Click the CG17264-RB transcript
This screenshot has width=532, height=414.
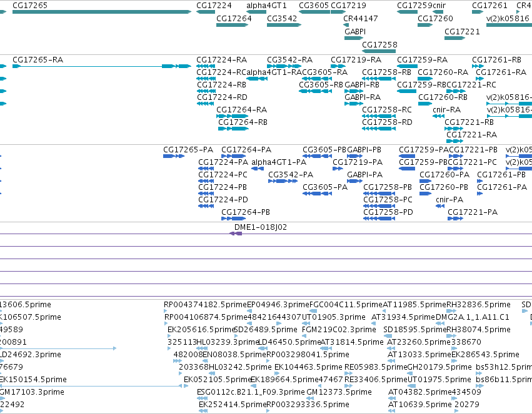pos(232,129)
